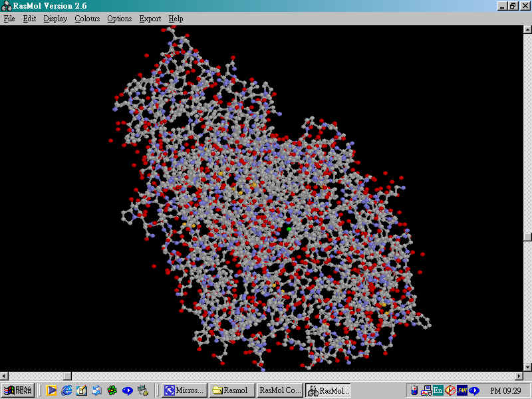Image resolution: width=532 pixels, height=399 pixels.
Task: Open the Display menu
Action: (x=55, y=19)
